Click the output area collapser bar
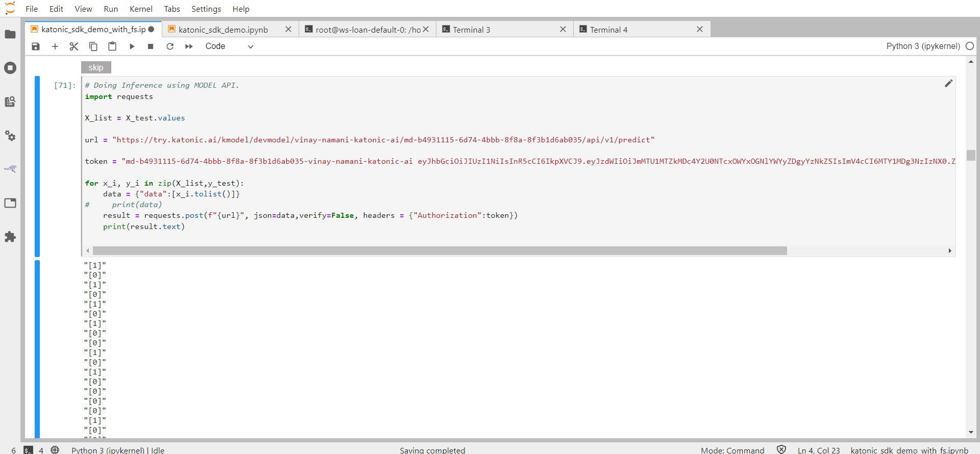Image resolution: width=980 pixels, height=454 pixels. tap(37, 348)
